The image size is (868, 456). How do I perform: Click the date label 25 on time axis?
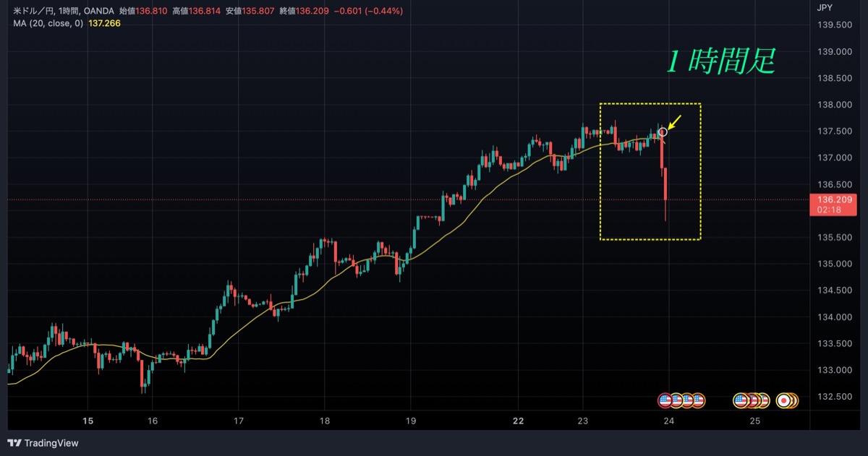[755, 421]
